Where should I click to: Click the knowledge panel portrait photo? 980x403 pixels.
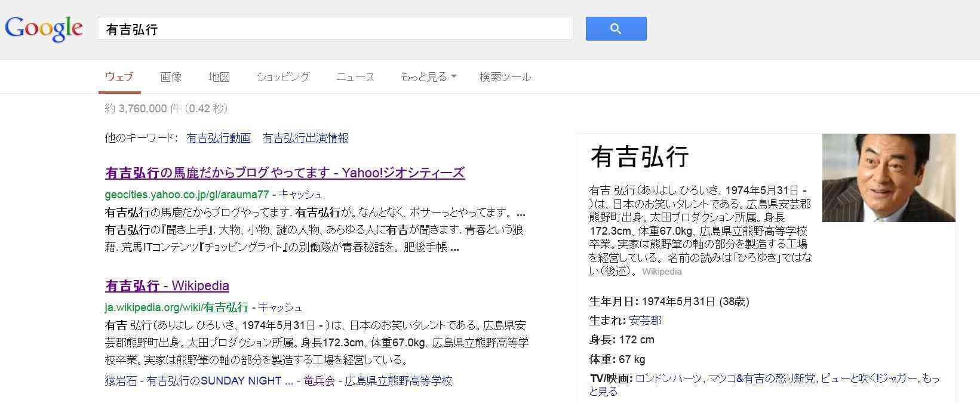tap(889, 178)
